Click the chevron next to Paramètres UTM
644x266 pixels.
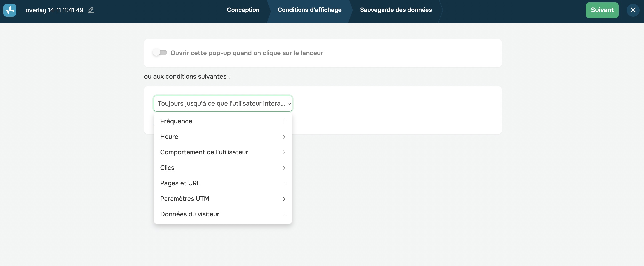coord(284,199)
